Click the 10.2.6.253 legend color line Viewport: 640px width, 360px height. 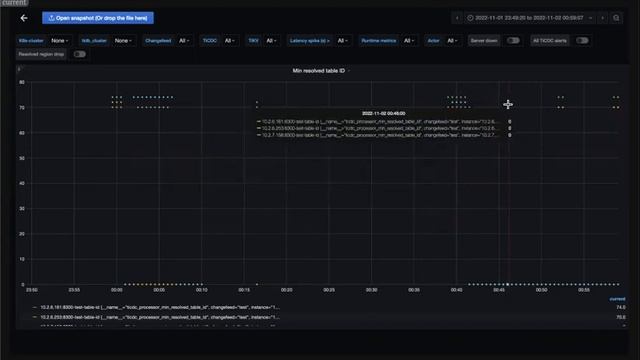35,317
